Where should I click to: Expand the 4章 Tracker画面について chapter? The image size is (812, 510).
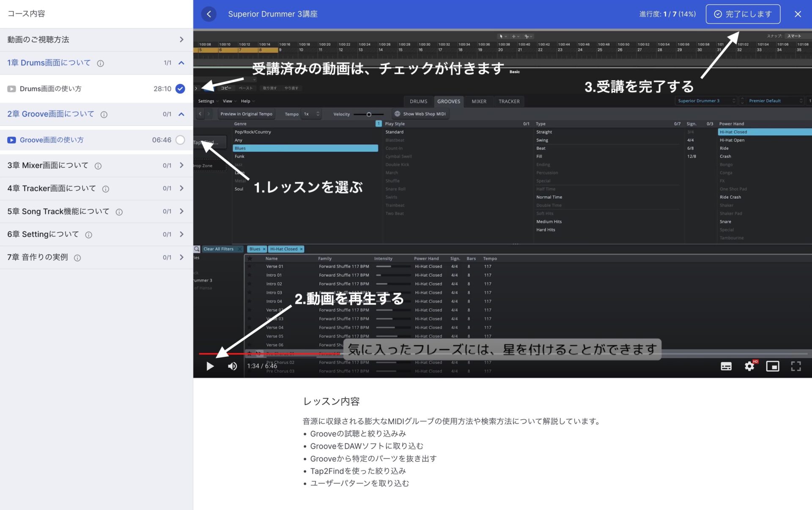[181, 188]
